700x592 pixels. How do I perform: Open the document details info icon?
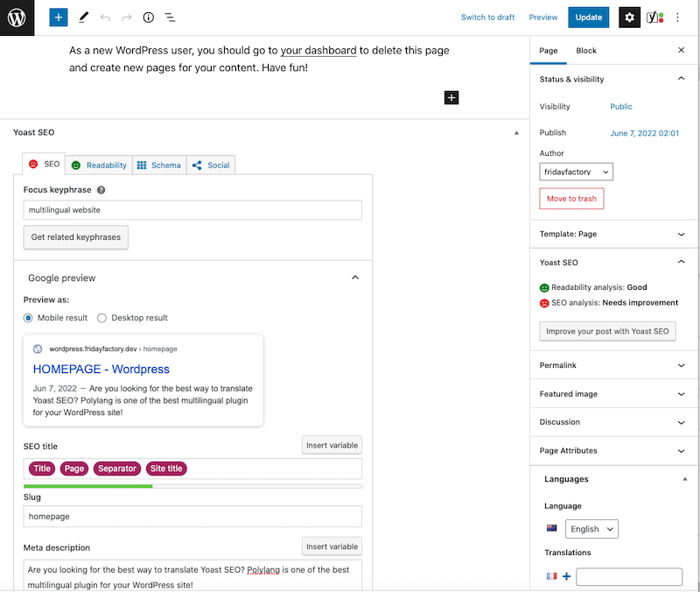148,18
